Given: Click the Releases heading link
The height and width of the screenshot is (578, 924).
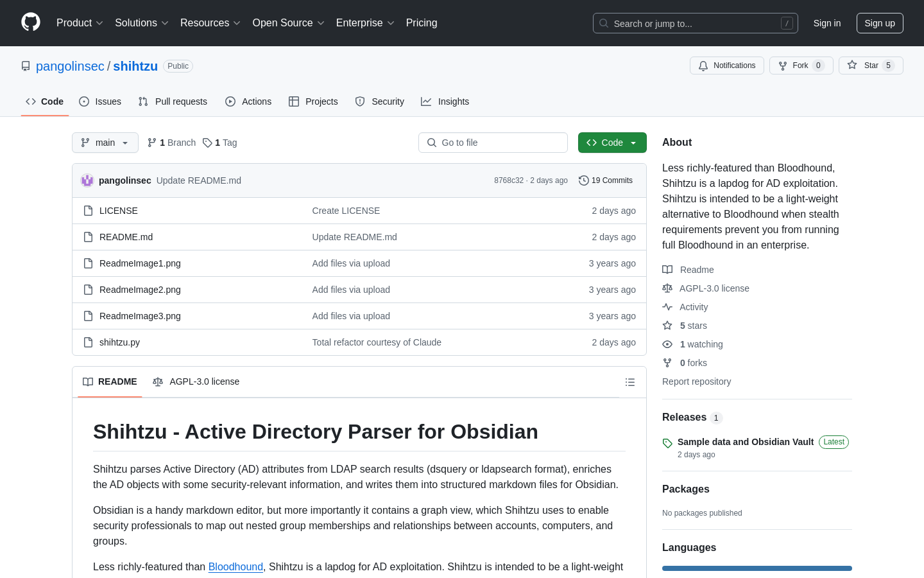Looking at the screenshot, I should coord(684,417).
